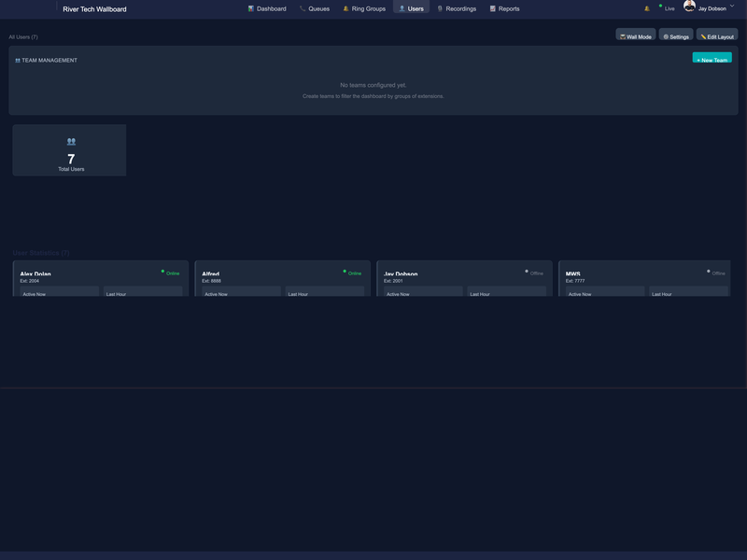
Task: Click MWS's grey Offline status dot
Action: 709,272
